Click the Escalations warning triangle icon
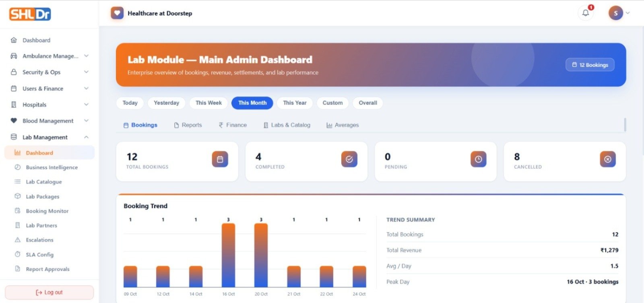This screenshot has height=303, width=644. (17, 240)
